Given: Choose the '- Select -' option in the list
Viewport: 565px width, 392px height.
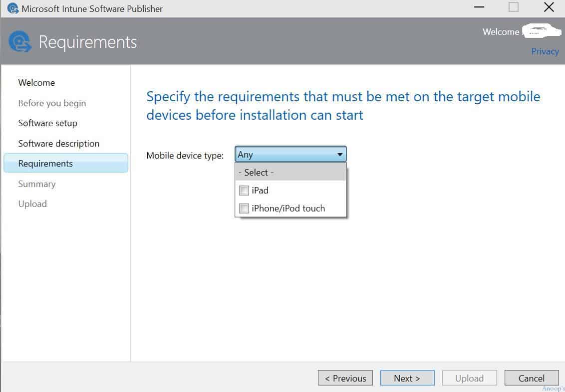Looking at the screenshot, I should (290, 173).
